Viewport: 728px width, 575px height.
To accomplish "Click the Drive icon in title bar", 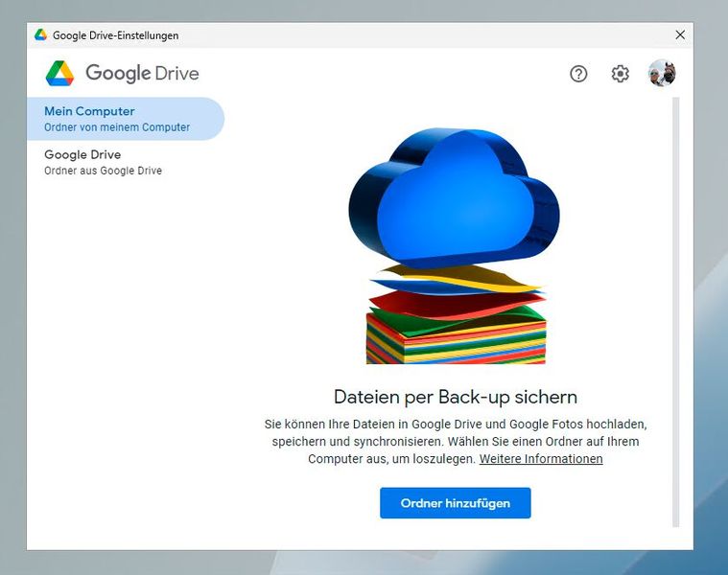I will pyautogui.click(x=41, y=34).
